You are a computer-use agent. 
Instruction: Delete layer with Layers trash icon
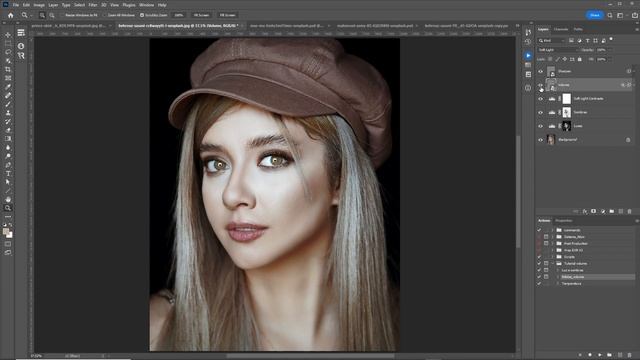pos(629,211)
